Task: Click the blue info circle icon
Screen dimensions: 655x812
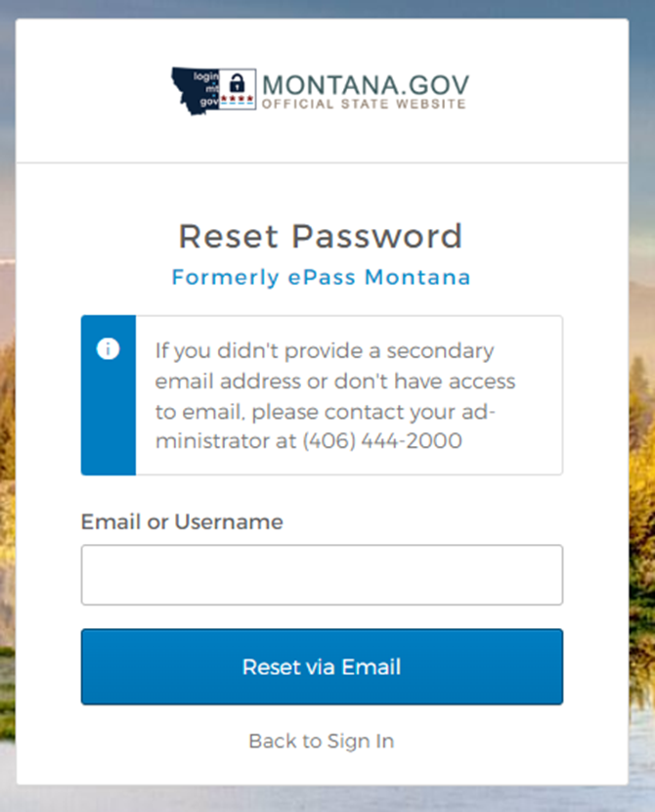Action: point(109,349)
